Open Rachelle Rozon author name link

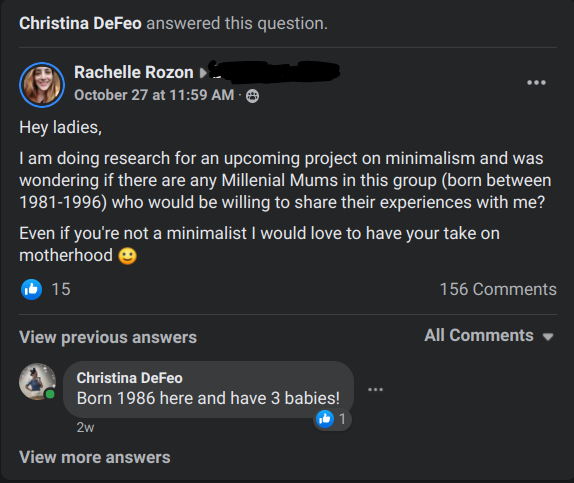coord(134,73)
